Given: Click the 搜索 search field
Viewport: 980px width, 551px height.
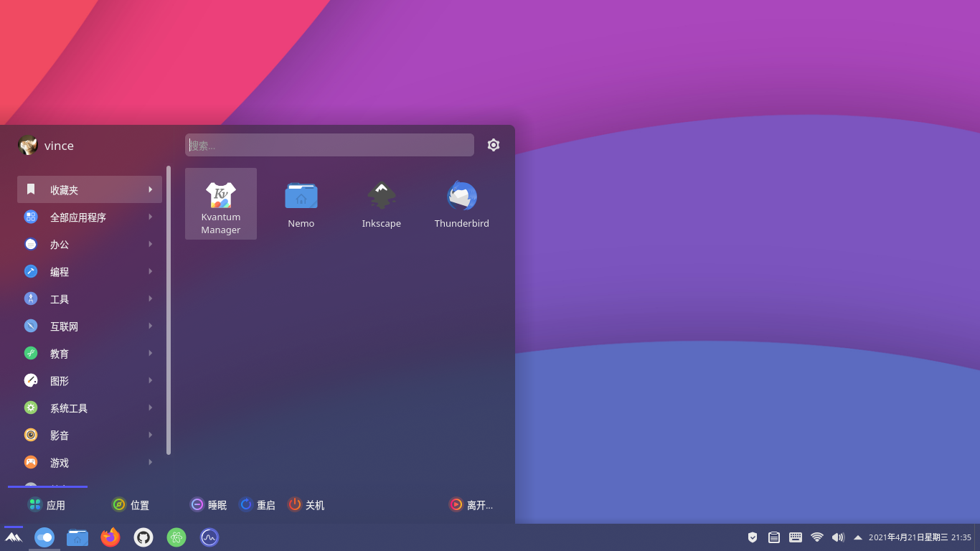Looking at the screenshot, I should (x=329, y=145).
